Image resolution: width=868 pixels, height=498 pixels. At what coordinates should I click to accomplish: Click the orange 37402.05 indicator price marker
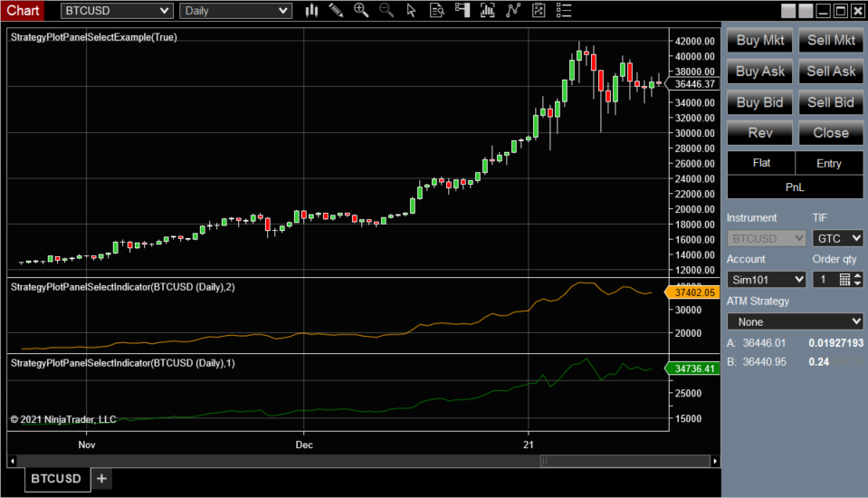pyautogui.click(x=694, y=292)
